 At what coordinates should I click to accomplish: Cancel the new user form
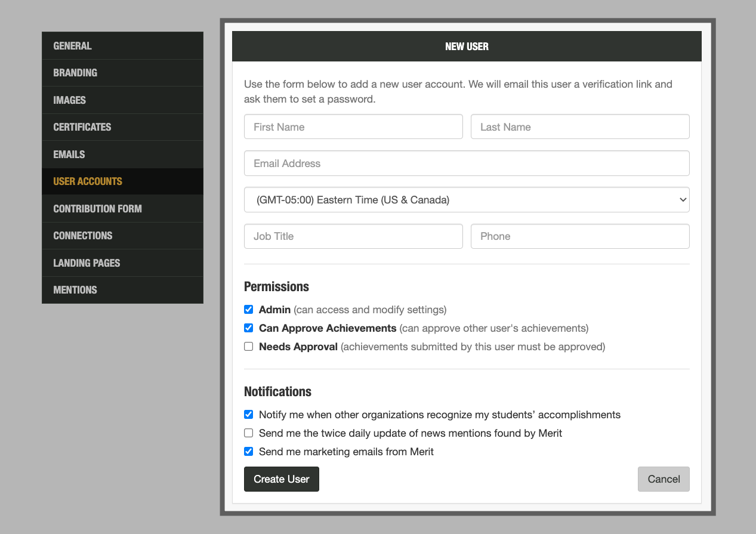(664, 479)
